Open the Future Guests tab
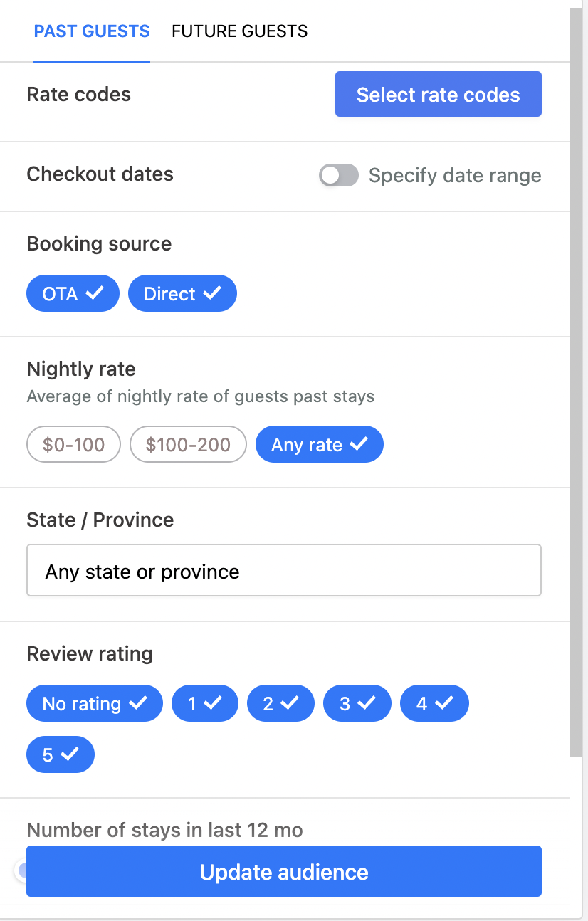The height and width of the screenshot is (921, 588). pyautogui.click(x=239, y=31)
